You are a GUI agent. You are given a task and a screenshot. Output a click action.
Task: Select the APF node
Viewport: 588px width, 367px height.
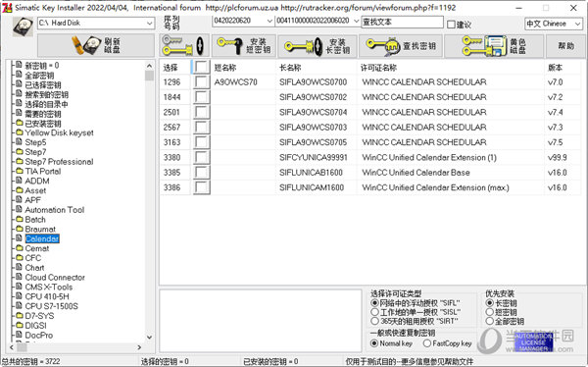32,200
